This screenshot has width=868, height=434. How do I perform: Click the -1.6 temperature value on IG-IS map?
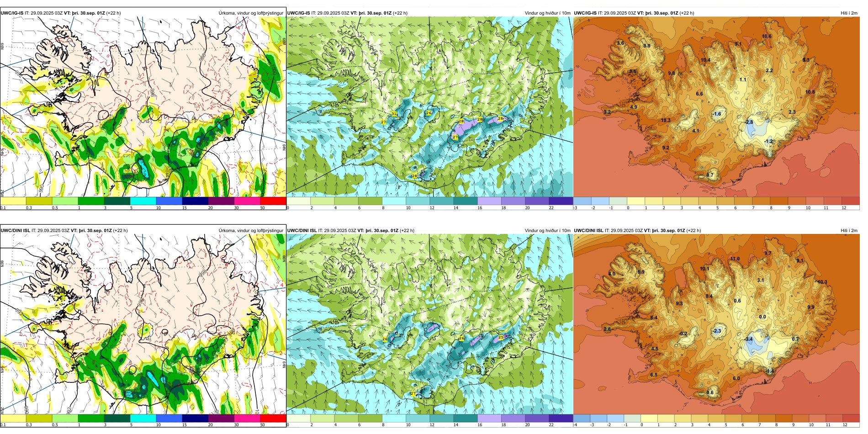(717, 114)
